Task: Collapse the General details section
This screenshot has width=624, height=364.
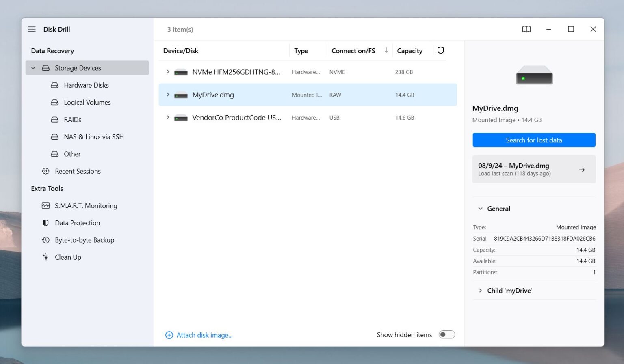Action: pos(480,208)
